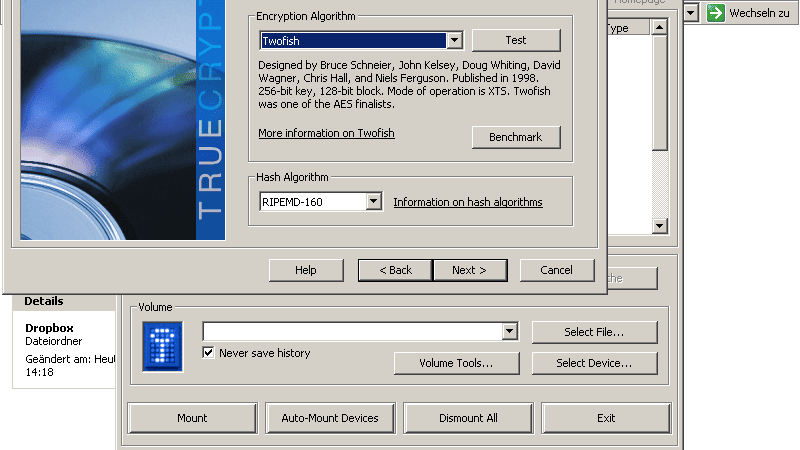Open the volume path history dropdown arrow
The image size is (800, 450).
point(509,332)
